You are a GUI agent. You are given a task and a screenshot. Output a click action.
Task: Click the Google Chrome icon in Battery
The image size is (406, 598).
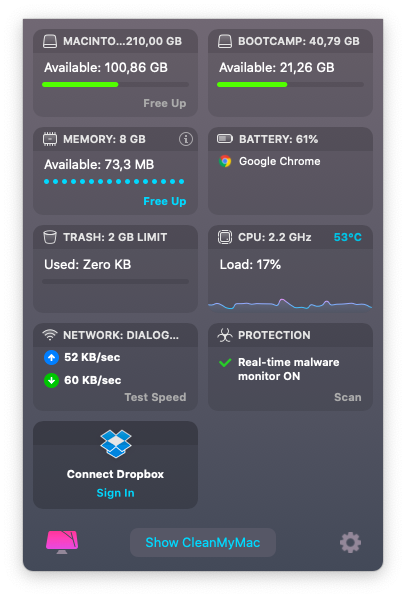click(225, 161)
